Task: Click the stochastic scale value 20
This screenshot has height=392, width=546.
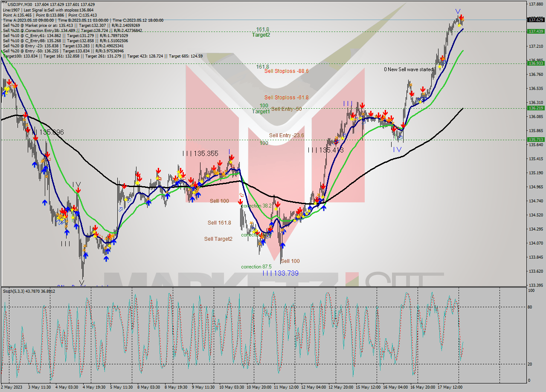Action: click(531, 364)
